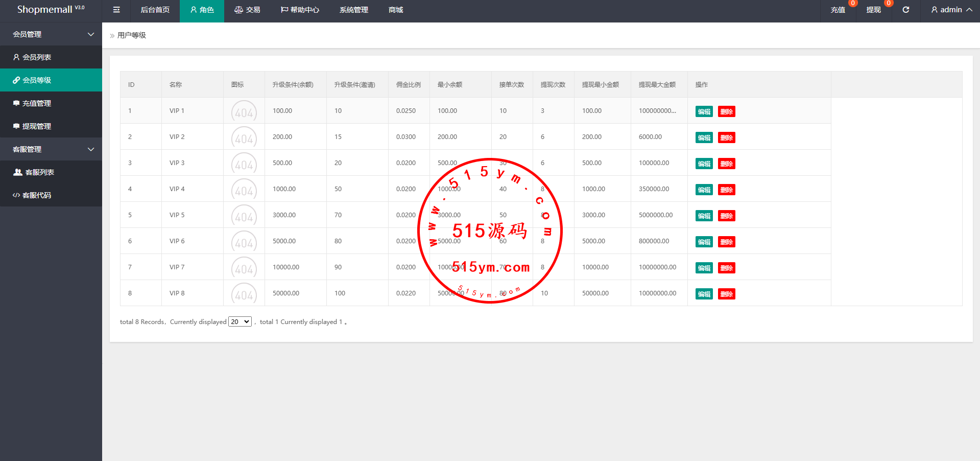Screen dimensions: 980x461
Task: Go to 系统管理 in the top navigation
Action: [x=353, y=10]
